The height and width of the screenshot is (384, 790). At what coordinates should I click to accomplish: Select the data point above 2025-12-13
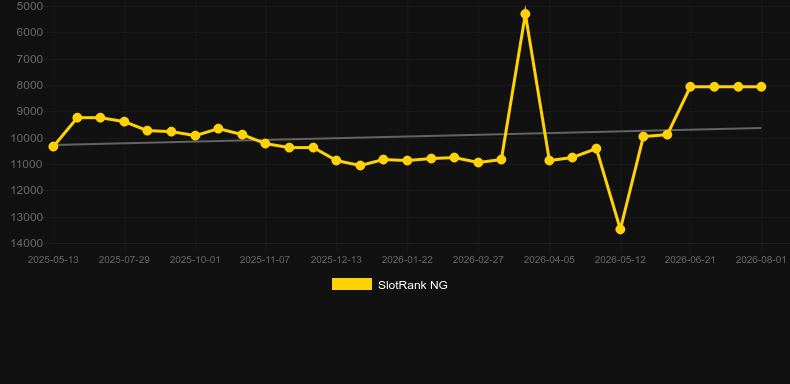pyautogui.click(x=336, y=160)
